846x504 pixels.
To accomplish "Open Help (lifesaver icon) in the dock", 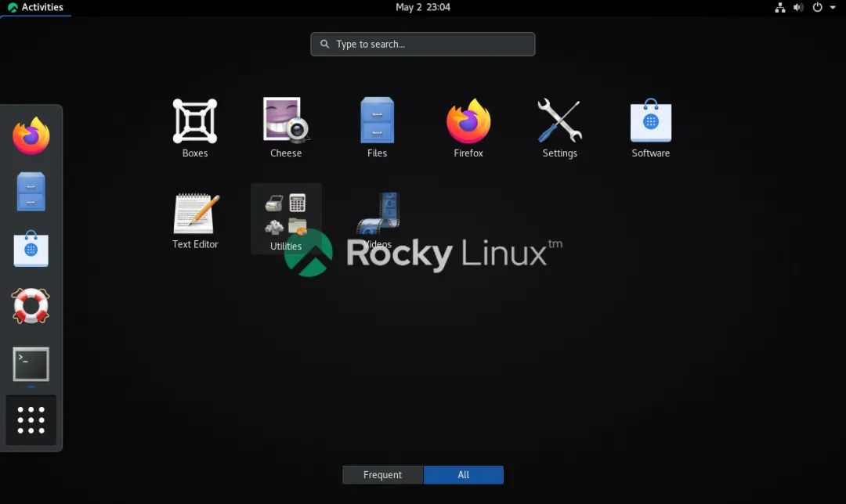I will pyautogui.click(x=31, y=306).
